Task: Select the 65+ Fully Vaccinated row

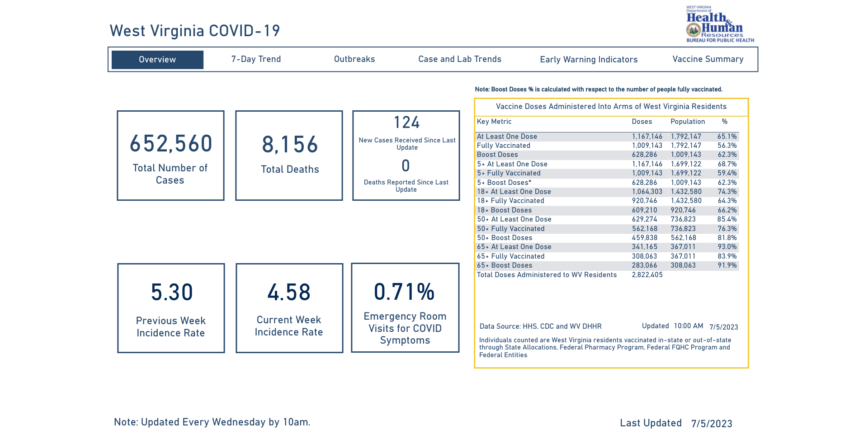Action: coord(607,256)
